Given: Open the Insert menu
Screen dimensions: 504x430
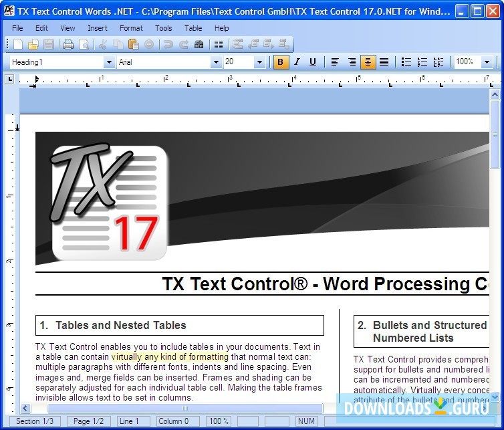Looking at the screenshot, I should [98, 28].
